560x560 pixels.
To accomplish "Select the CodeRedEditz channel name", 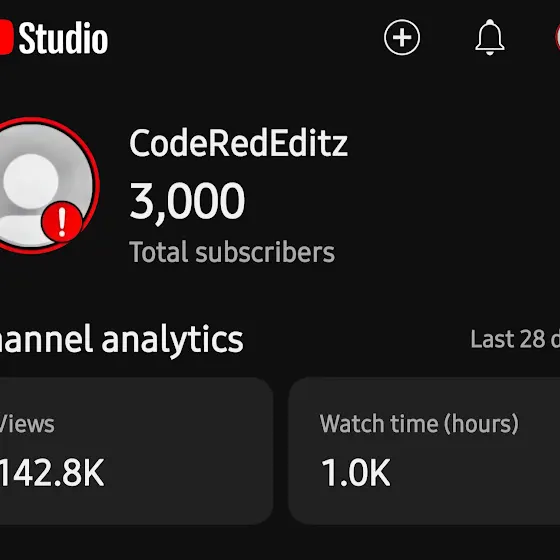I will coord(238,143).
